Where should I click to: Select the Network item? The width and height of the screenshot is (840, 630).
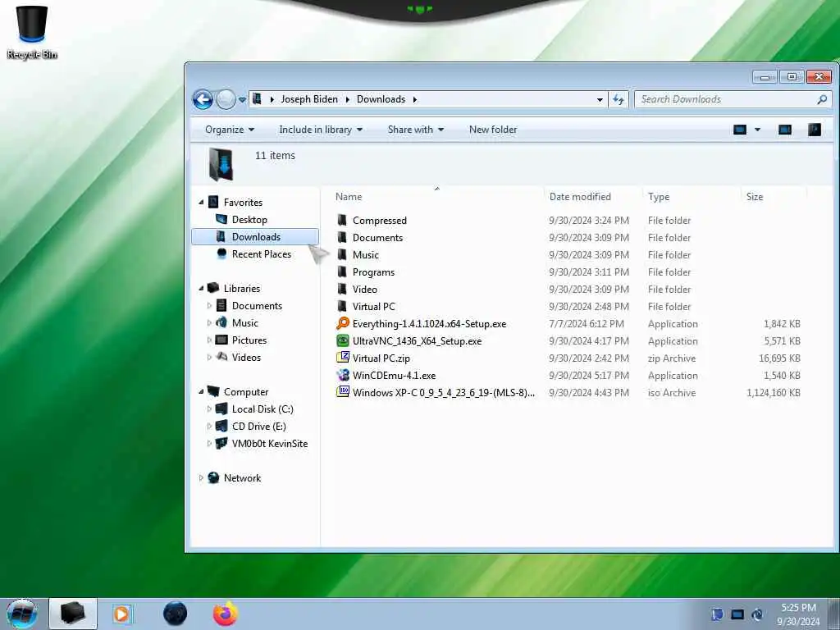point(242,478)
